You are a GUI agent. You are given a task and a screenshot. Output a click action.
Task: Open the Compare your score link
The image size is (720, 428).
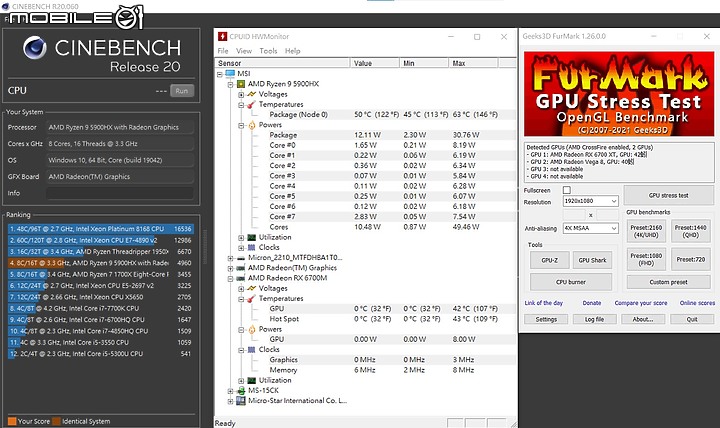click(641, 303)
